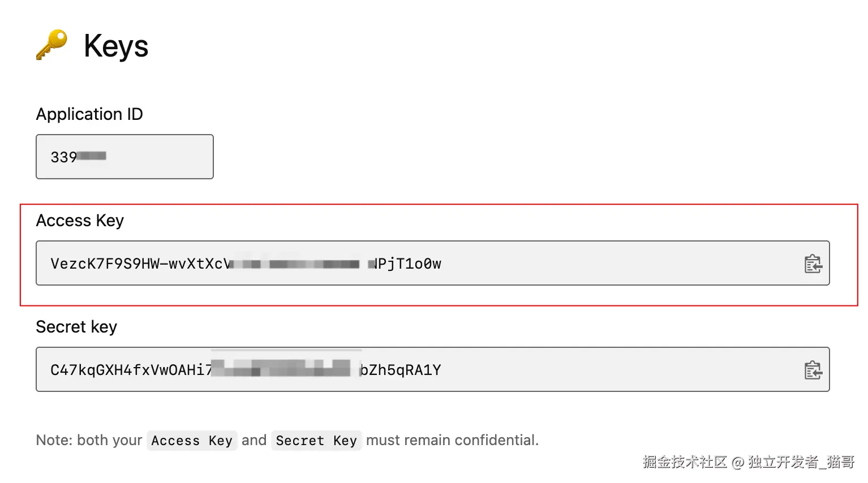Copy the Secret key using its clipboard button
This screenshot has height=483, width=868.
(813, 369)
